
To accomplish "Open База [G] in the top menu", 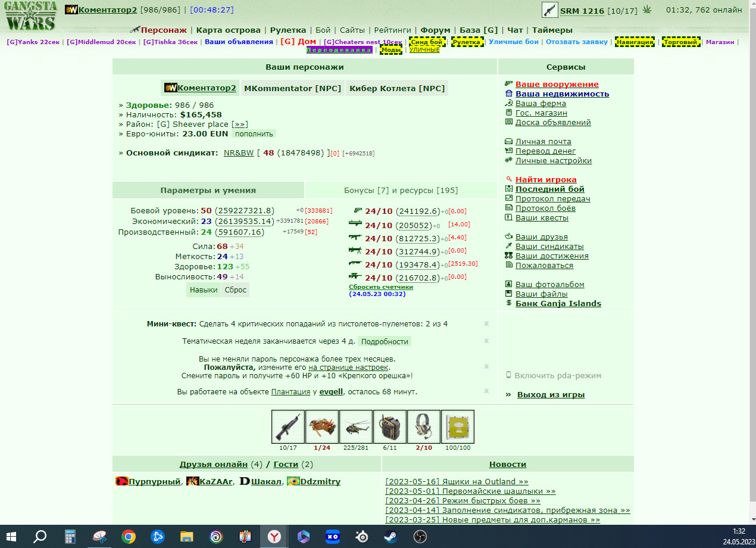I will pos(479,30).
